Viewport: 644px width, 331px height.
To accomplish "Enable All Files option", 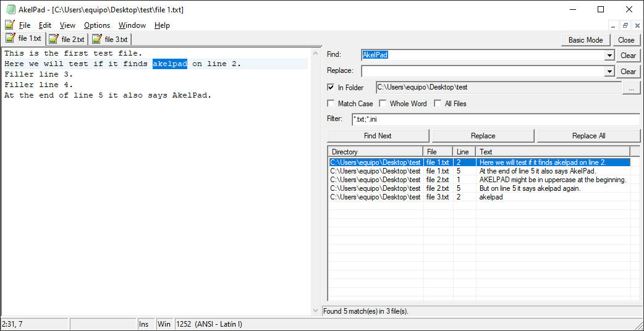I will (x=438, y=103).
